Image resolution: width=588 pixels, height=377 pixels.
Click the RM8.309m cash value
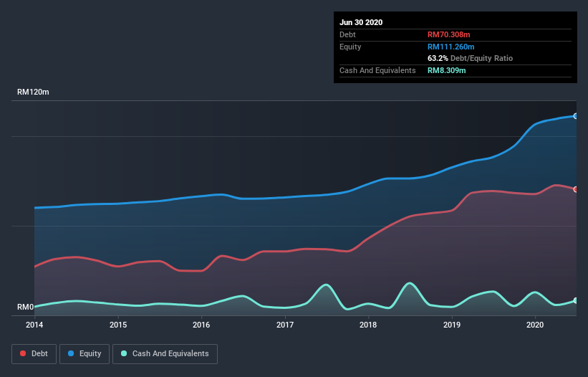click(447, 70)
